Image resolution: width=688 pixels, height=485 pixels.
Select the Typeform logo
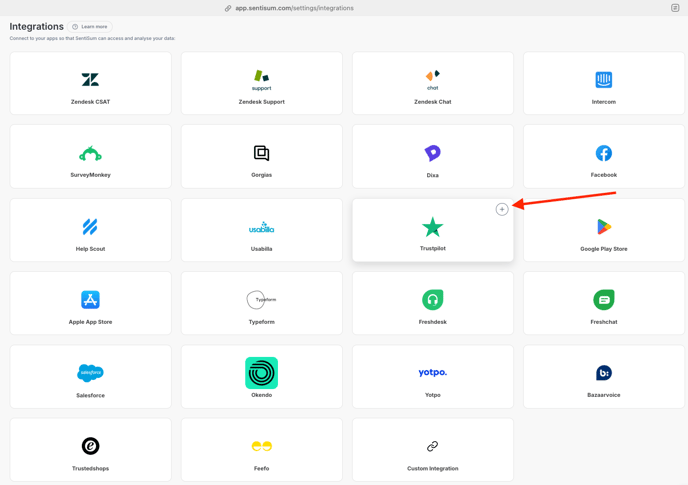coord(262,300)
